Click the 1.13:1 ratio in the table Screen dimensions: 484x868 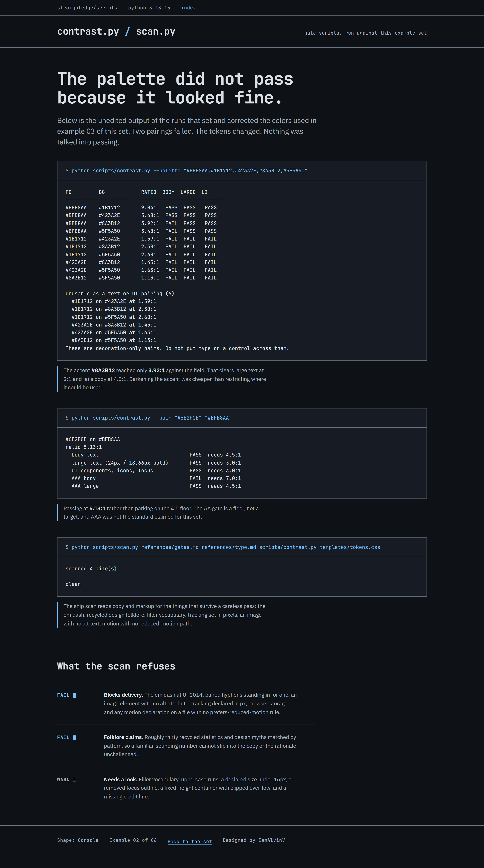(150, 278)
